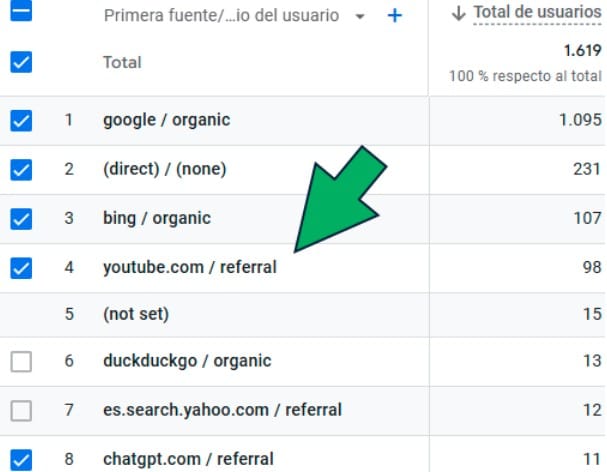
Task: Uncheck the (direct) / (none) checkbox
Action: (x=21, y=169)
